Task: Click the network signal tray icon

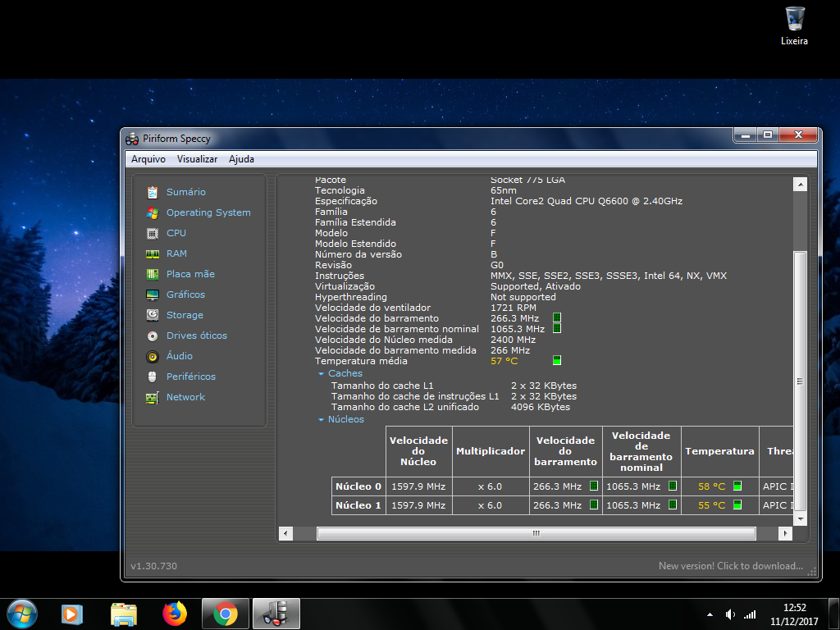Action: pos(750,614)
